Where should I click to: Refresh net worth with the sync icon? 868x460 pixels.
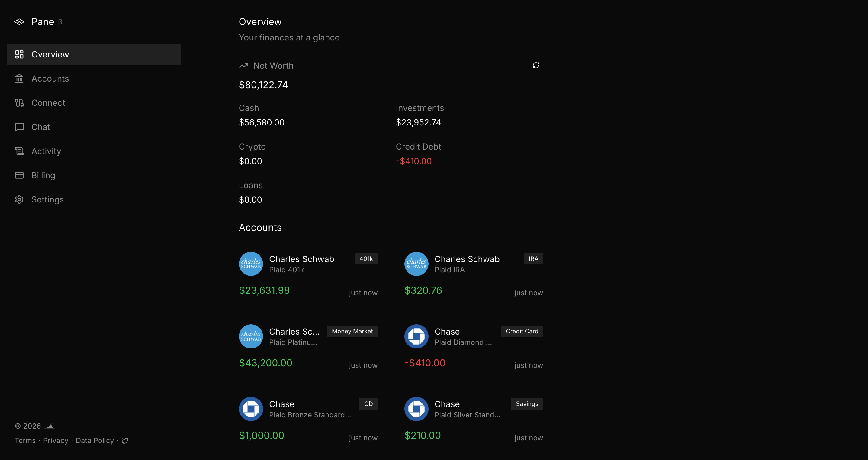[536, 65]
